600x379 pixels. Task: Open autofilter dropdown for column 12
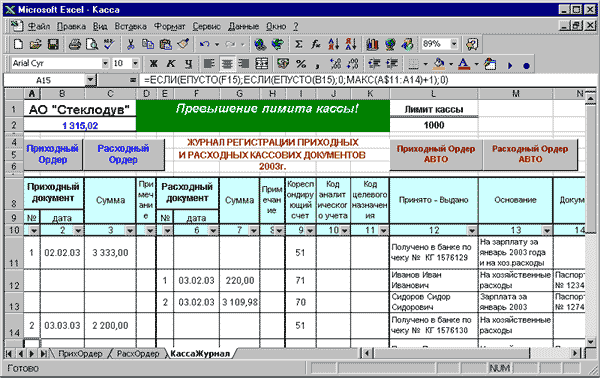pos(472,230)
